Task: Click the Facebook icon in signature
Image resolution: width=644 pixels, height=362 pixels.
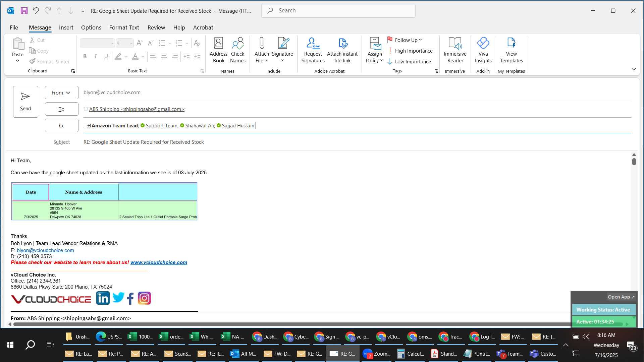Action: click(x=130, y=298)
